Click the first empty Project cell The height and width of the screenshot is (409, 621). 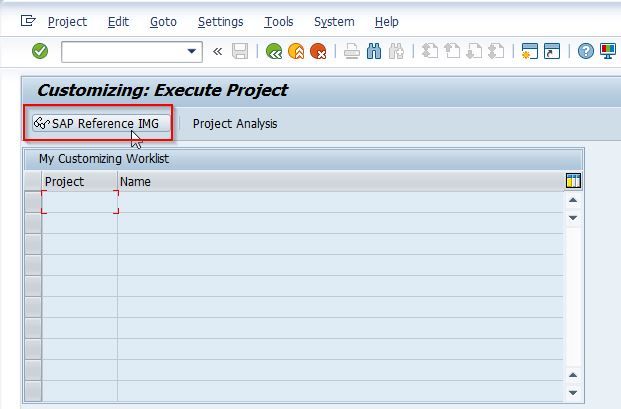pos(80,202)
